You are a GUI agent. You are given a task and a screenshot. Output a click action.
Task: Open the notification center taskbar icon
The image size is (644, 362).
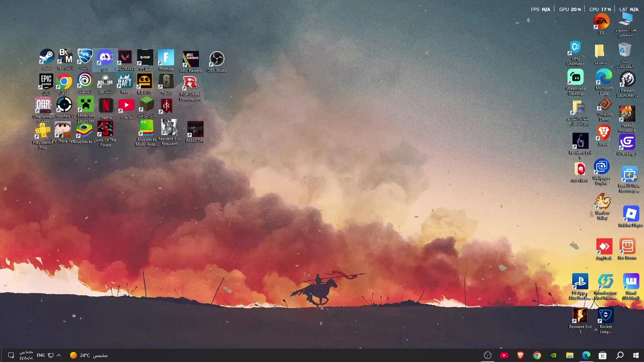pyautogui.click(x=11, y=355)
